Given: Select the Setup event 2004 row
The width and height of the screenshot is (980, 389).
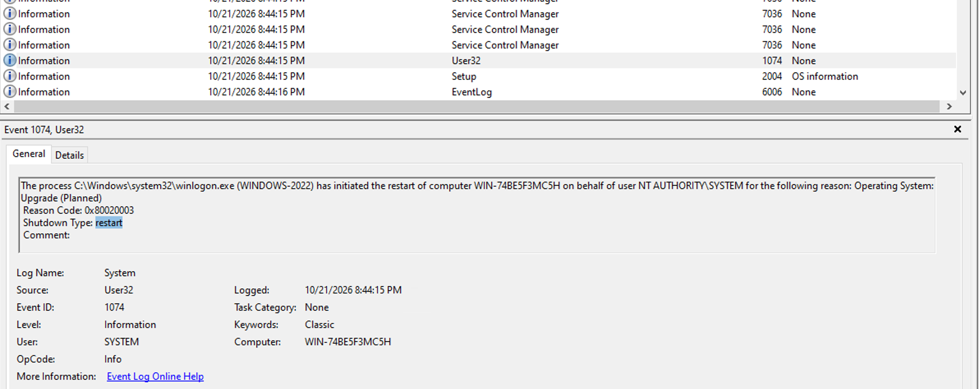Looking at the screenshot, I should pos(478,76).
